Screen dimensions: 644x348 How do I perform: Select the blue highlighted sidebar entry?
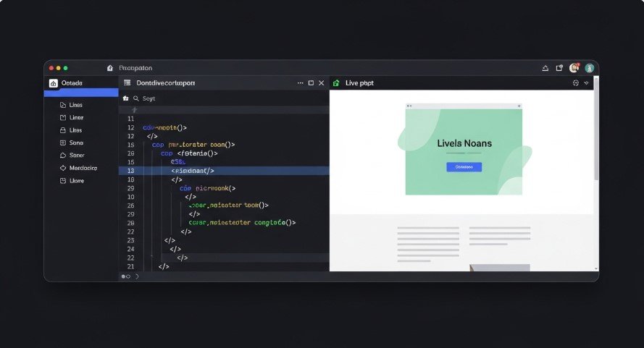(x=81, y=93)
